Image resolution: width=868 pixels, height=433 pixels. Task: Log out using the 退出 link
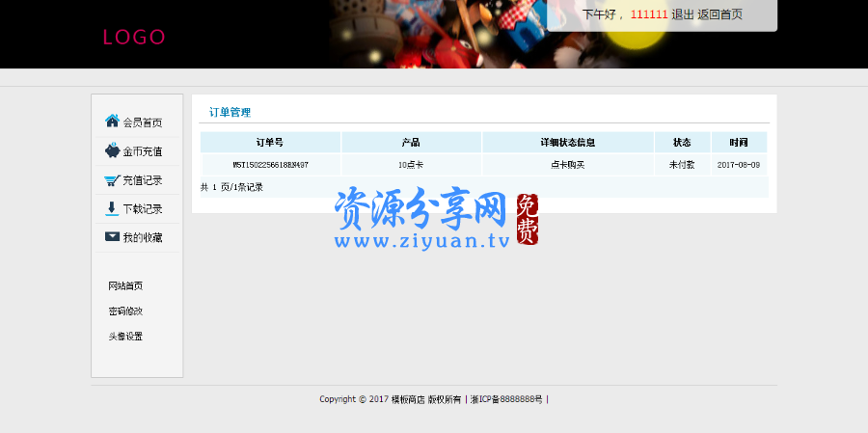point(683,14)
